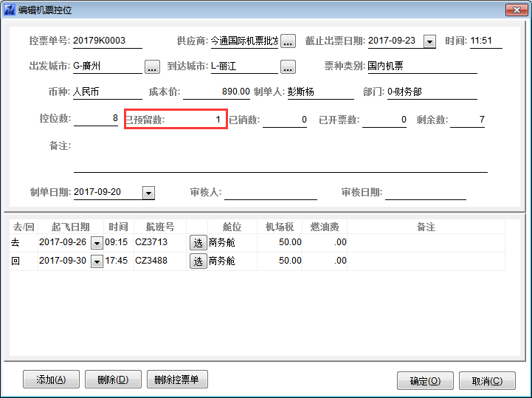Viewport: 532px width, 398px height.
Task: Click the 部门 field 0-财务部
Action: pyautogui.click(x=432, y=92)
